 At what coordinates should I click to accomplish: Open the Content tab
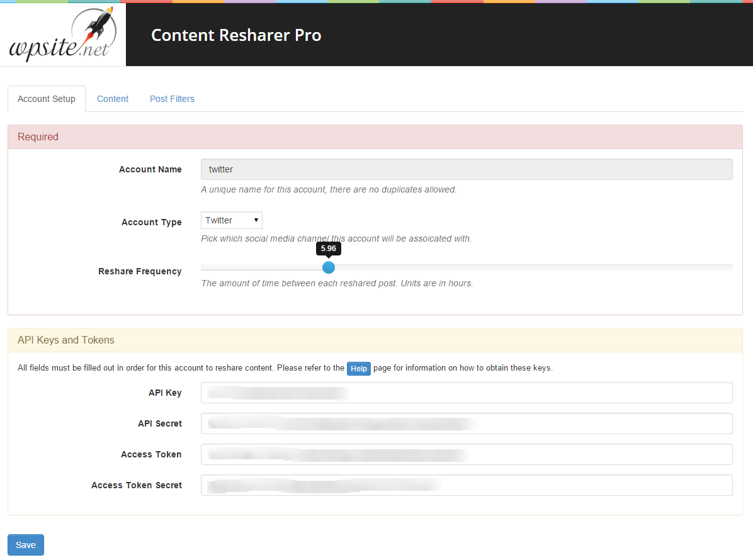[113, 99]
